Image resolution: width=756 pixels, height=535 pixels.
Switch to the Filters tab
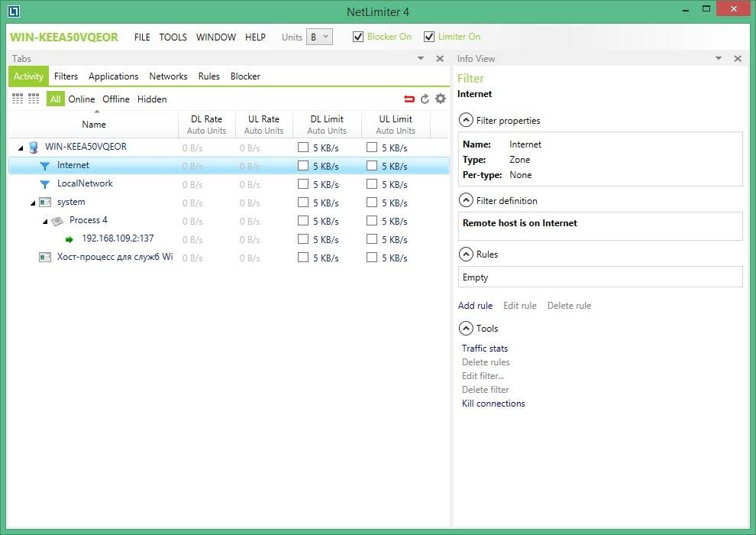click(x=66, y=76)
